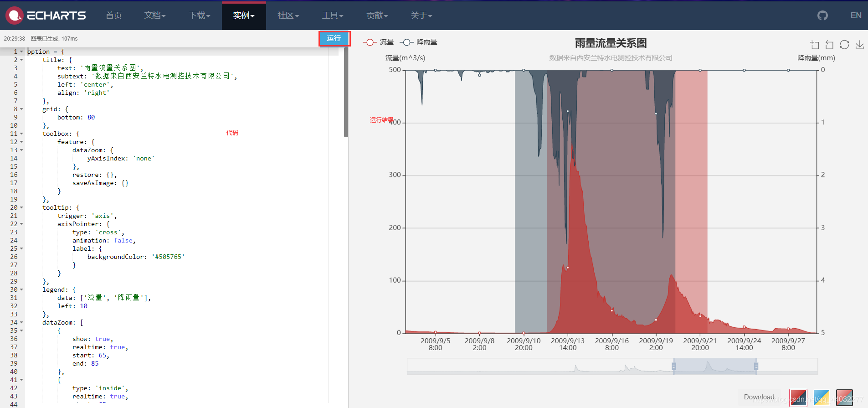Select the dark-bordered pink-and-teal theme swatch
The height and width of the screenshot is (408, 868).
point(844,398)
